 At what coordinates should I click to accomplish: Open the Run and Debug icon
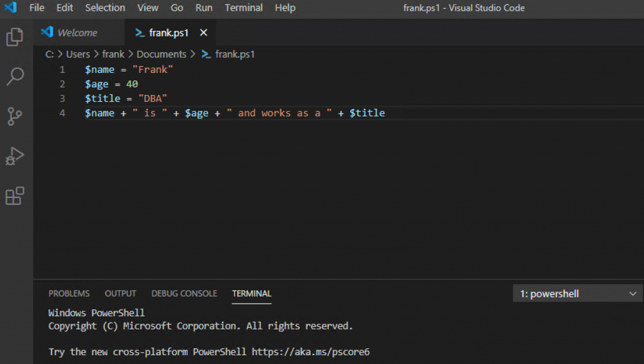pos(14,156)
